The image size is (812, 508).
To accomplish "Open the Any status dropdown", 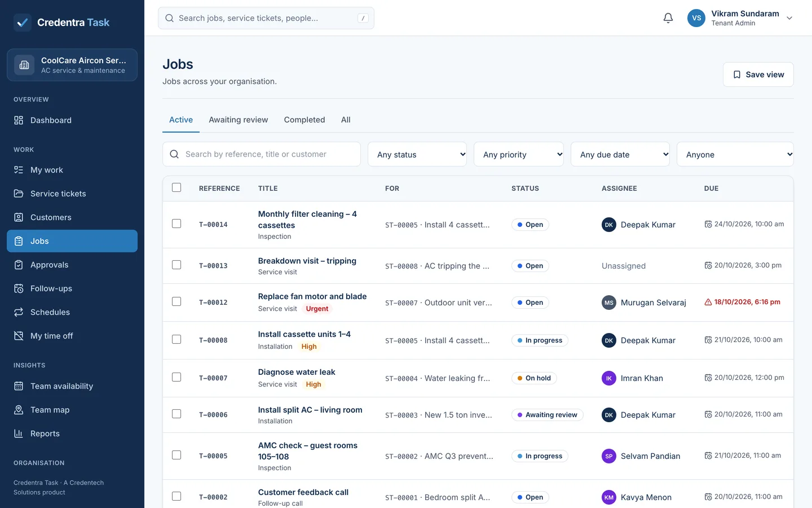I will pyautogui.click(x=417, y=154).
